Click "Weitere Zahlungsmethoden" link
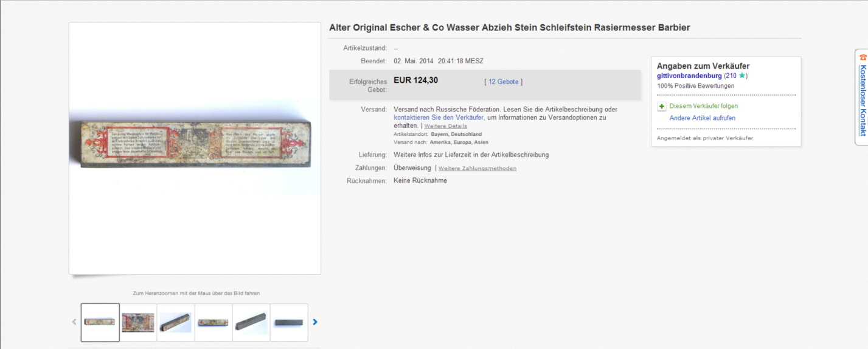 477,168
